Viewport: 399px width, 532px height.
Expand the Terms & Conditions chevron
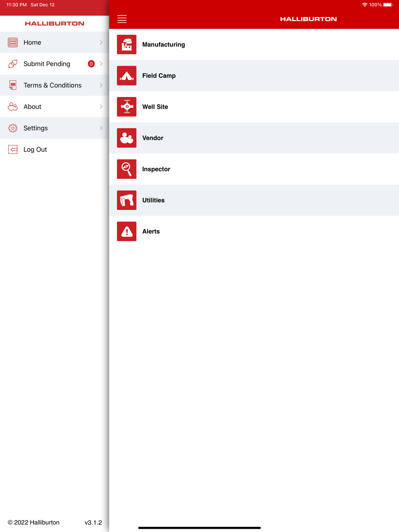[101, 85]
